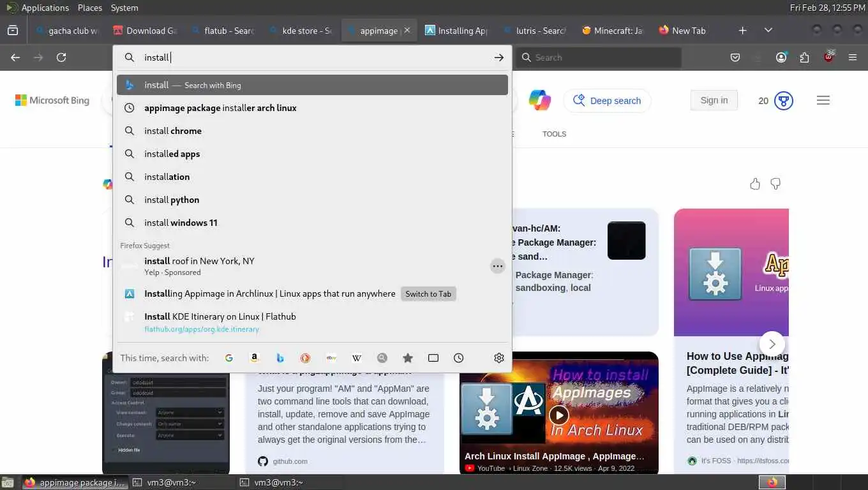Open the Bing Rewards trophy badge
Screen dimensions: 868x490
[784, 100]
